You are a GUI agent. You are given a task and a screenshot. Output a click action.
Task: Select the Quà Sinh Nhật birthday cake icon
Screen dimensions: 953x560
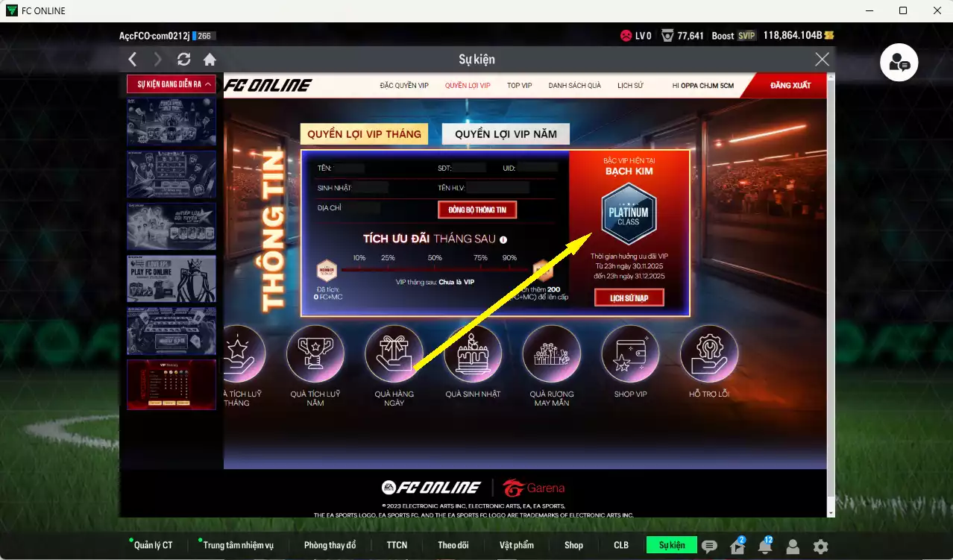click(472, 353)
